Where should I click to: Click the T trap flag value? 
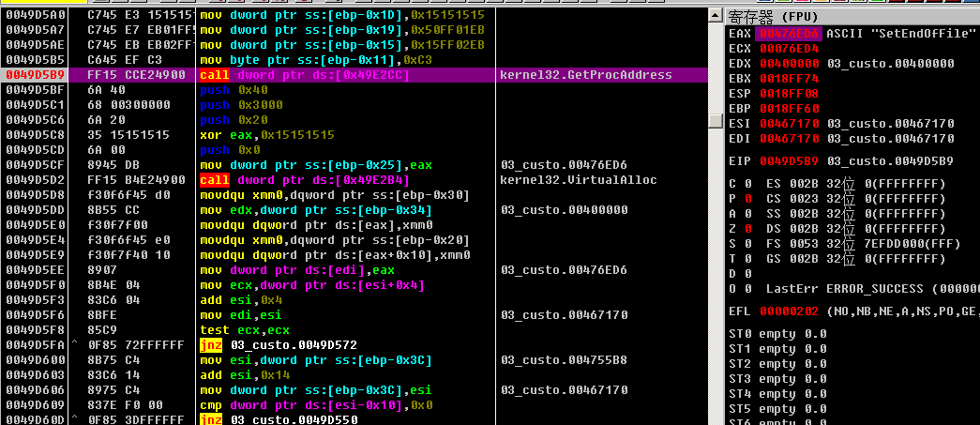pyautogui.click(x=747, y=258)
